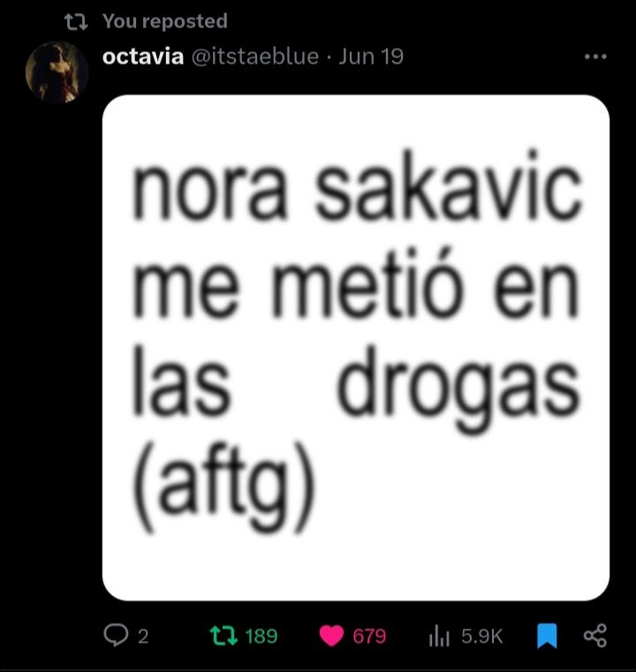Click the 679 likes count
This screenshot has height=672, width=636.
point(369,637)
